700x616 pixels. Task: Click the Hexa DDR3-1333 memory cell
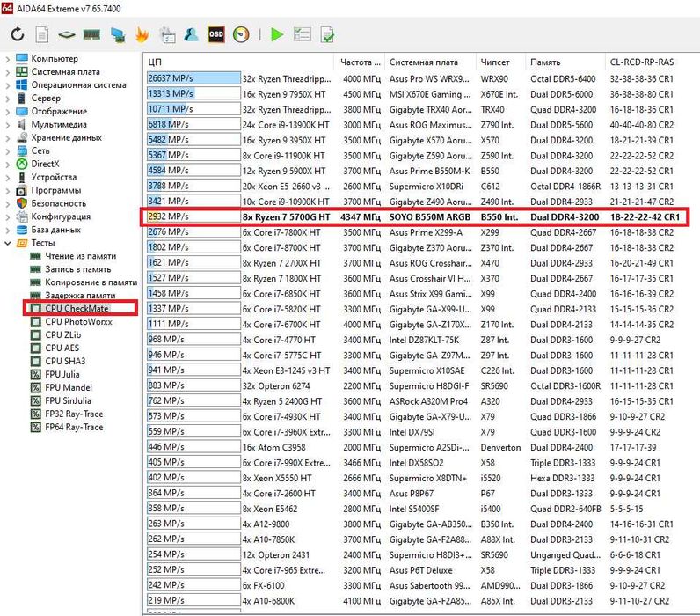click(563, 478)
